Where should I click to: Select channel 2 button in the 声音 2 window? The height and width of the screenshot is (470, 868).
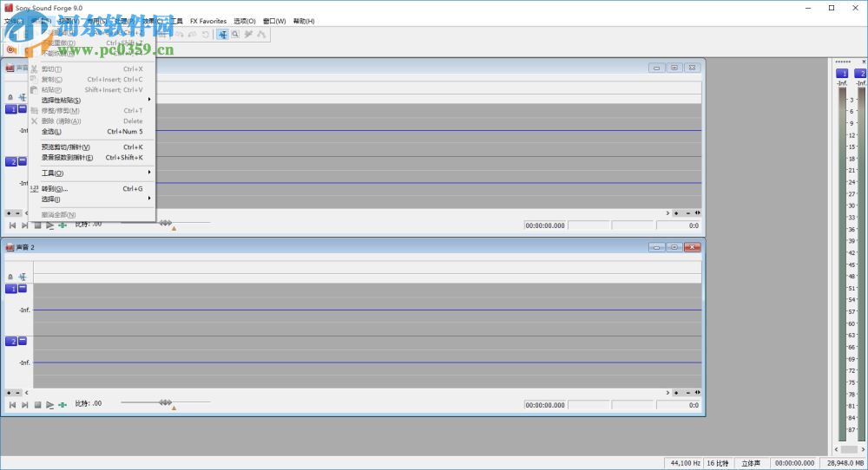[11, 341]
